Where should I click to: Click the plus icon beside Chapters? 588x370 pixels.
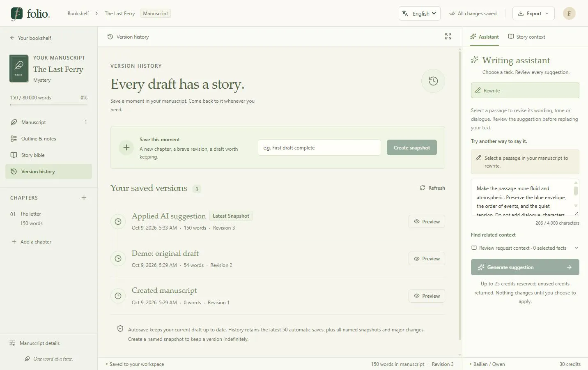coord(84,198)
